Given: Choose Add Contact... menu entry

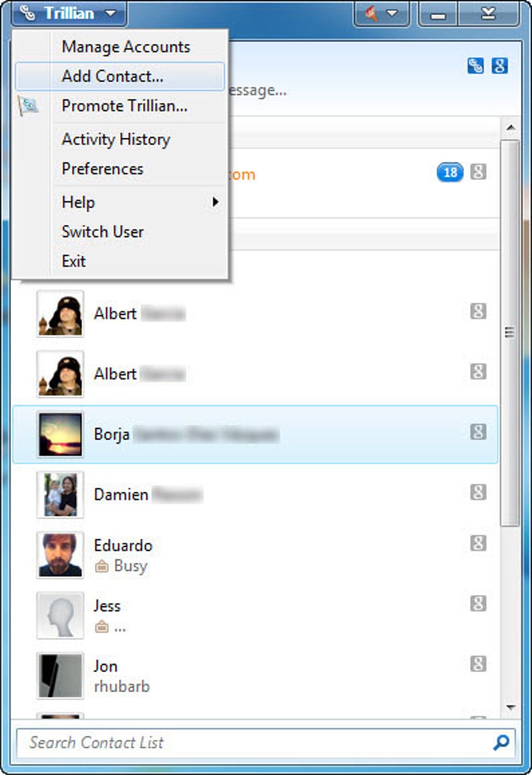Looking at the screenshot, I should tap(120, 76).
